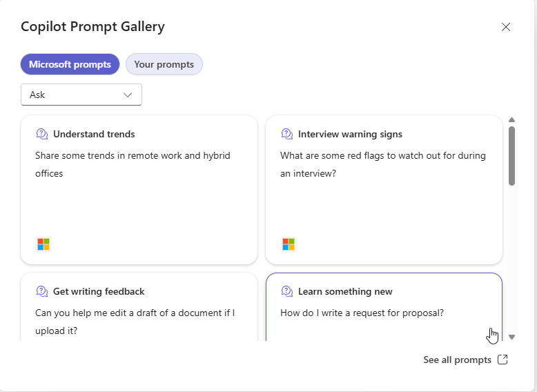Click the external link icon beside See all prompts
537x392 pixels.
click(x=502, y=360)
